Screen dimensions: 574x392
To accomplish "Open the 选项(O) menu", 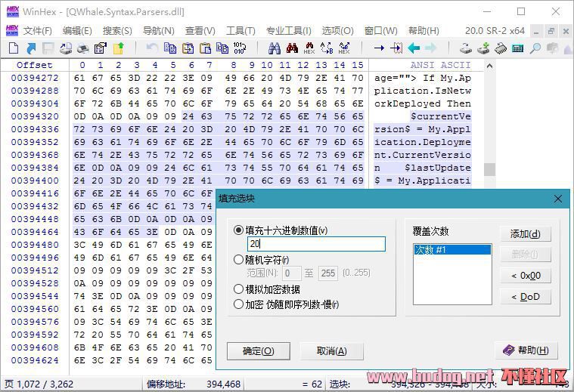I will pos(337,31).
